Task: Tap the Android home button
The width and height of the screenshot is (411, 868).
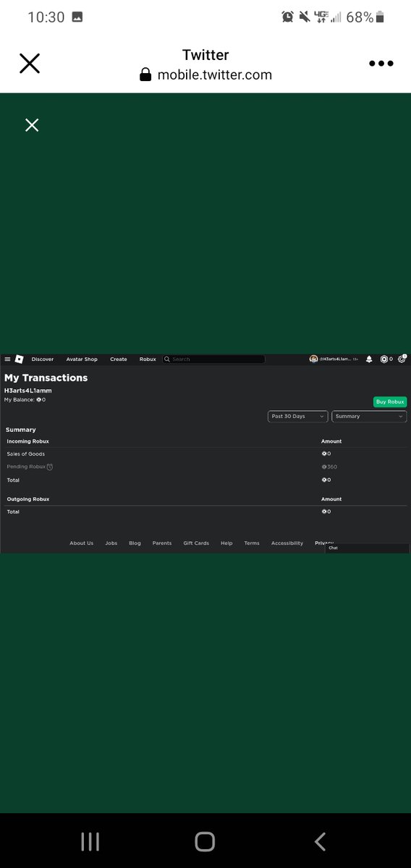Action: coord(205,841)
